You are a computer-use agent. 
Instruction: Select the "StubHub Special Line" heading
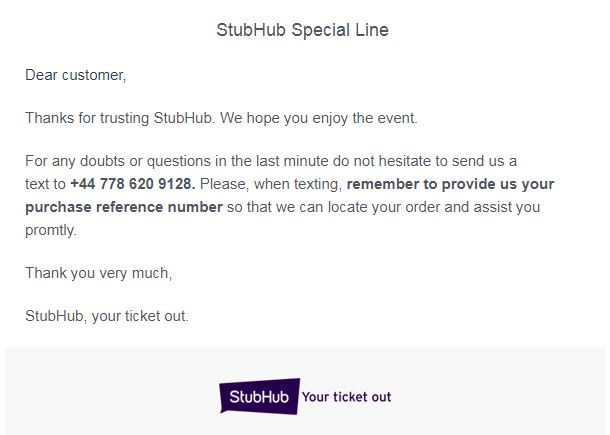pyautogui.click(x=302, y=30)
